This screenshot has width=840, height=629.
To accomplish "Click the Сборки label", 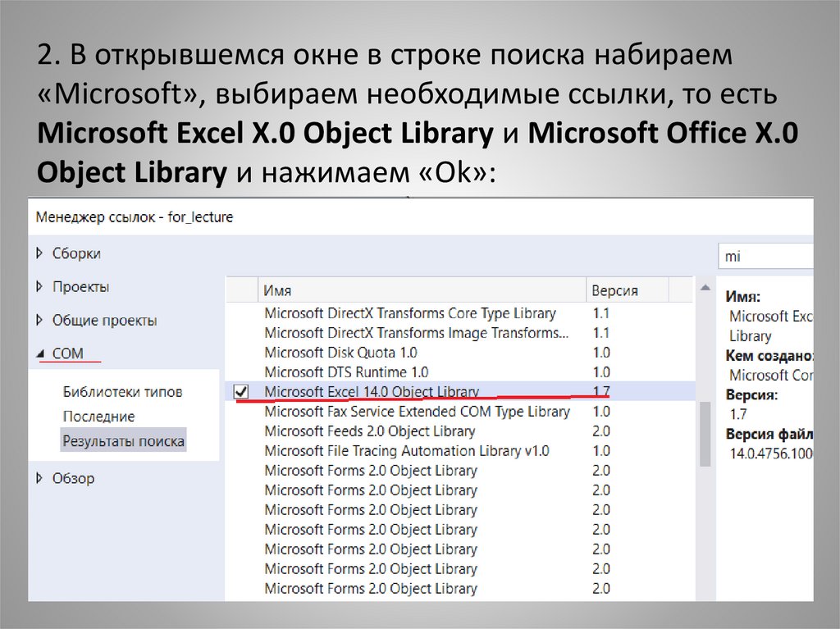I will (x=76, y=253).
